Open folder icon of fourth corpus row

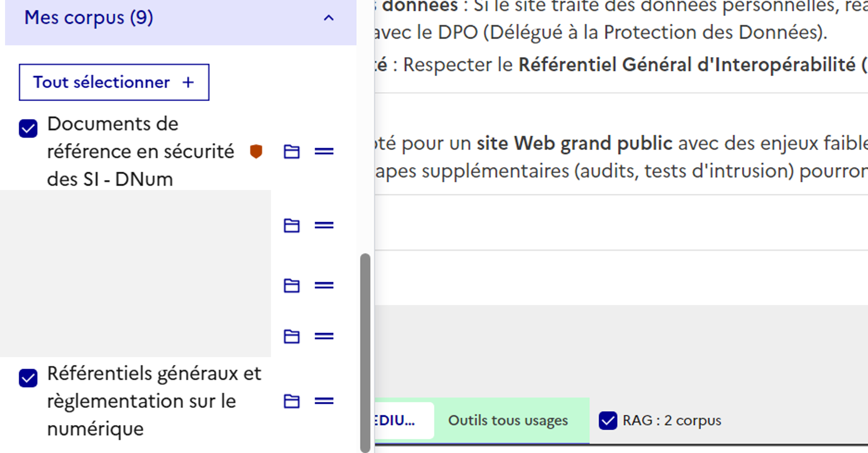[x=292, y=336]
